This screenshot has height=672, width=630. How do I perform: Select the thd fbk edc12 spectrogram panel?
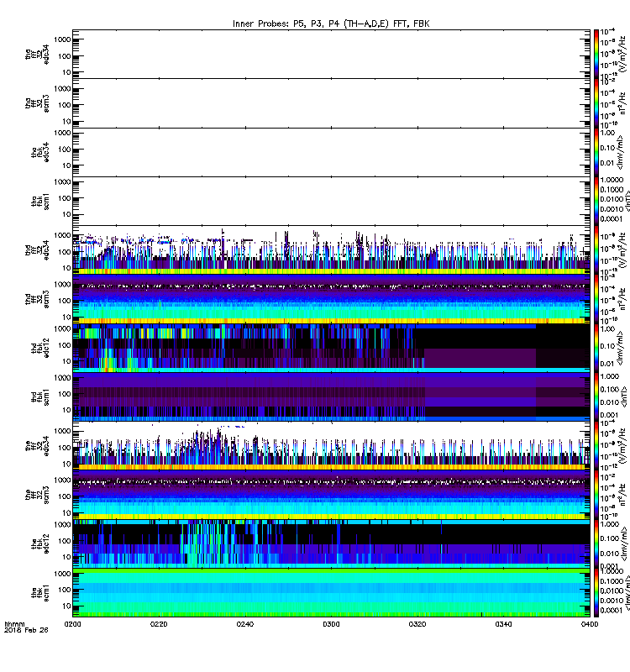coord(331,348)
